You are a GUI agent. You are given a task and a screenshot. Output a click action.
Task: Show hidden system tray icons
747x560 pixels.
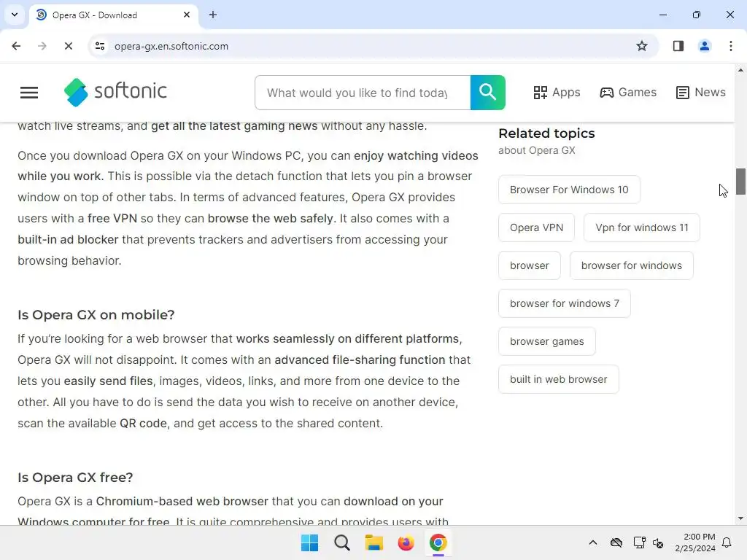tap(592, 542)
